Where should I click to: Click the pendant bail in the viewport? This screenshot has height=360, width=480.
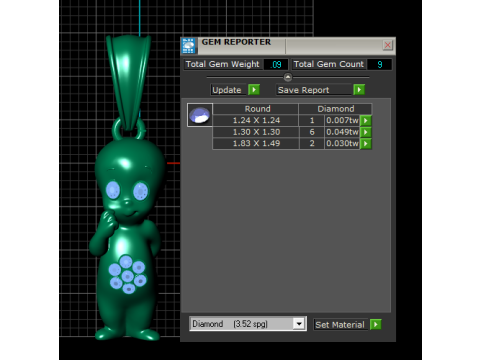point(129,82)
